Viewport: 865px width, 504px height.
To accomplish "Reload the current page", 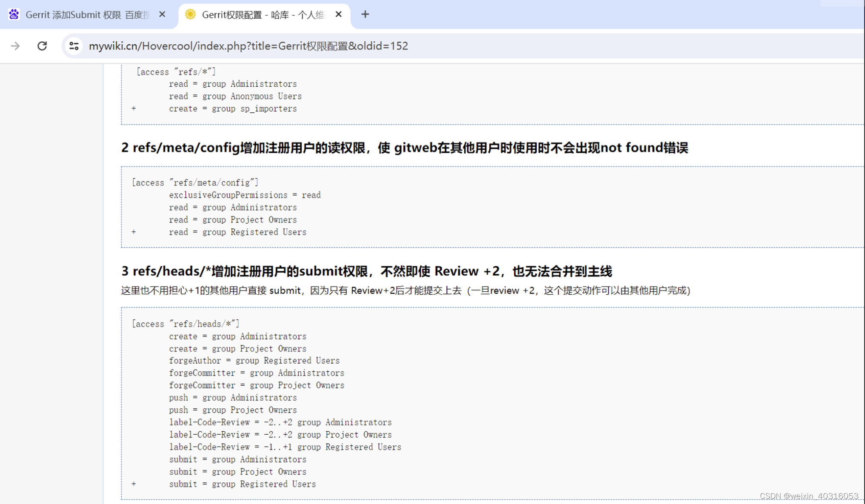I will (x=42, y=46).
